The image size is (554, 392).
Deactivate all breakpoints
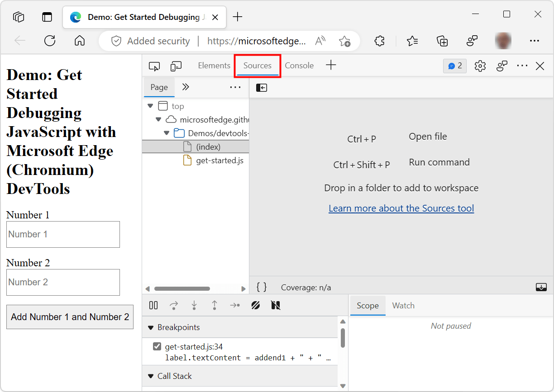pyautogui.click(x=256, y=305)
